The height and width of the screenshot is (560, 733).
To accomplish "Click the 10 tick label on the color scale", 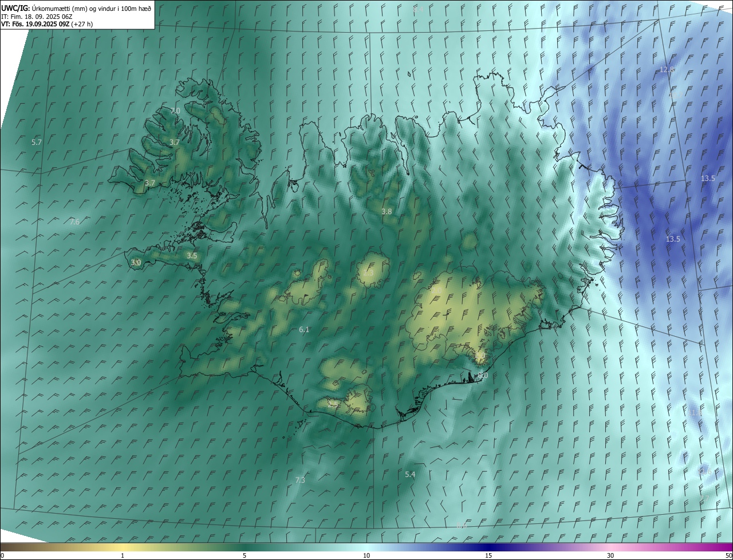I will coord(366,555).
